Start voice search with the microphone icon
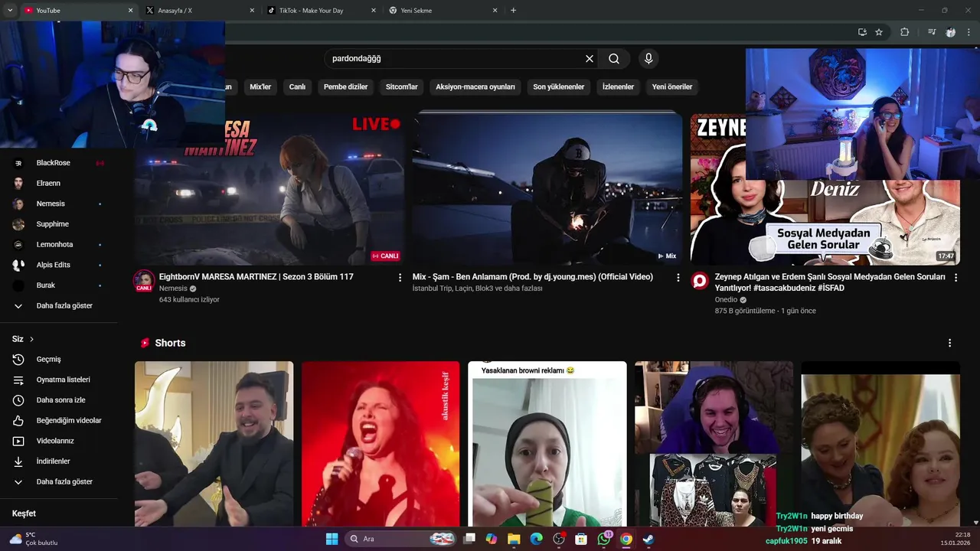Screen dimensions: 980x551 (x=648, y=59)
